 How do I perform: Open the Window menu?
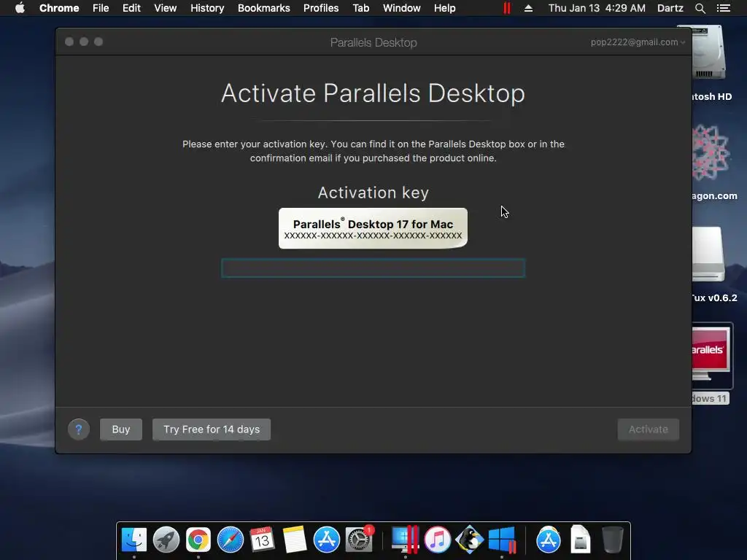point(402,8)
